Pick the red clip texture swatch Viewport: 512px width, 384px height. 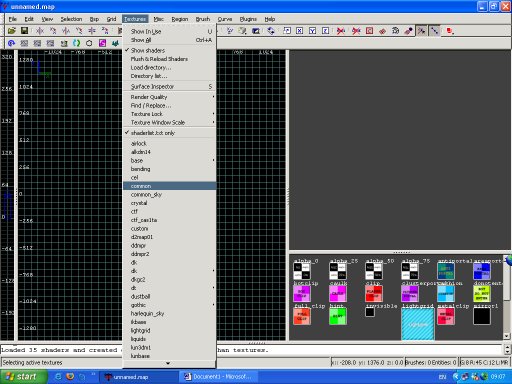[x=374, y=293]
